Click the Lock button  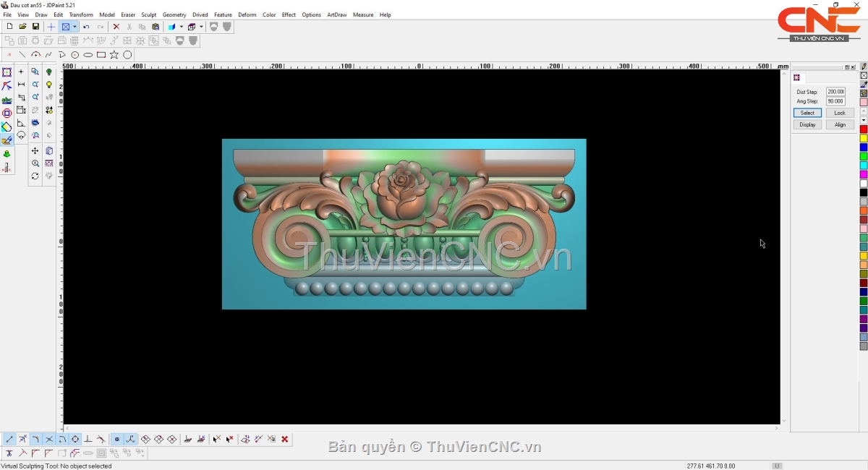[x=839, y=113]
